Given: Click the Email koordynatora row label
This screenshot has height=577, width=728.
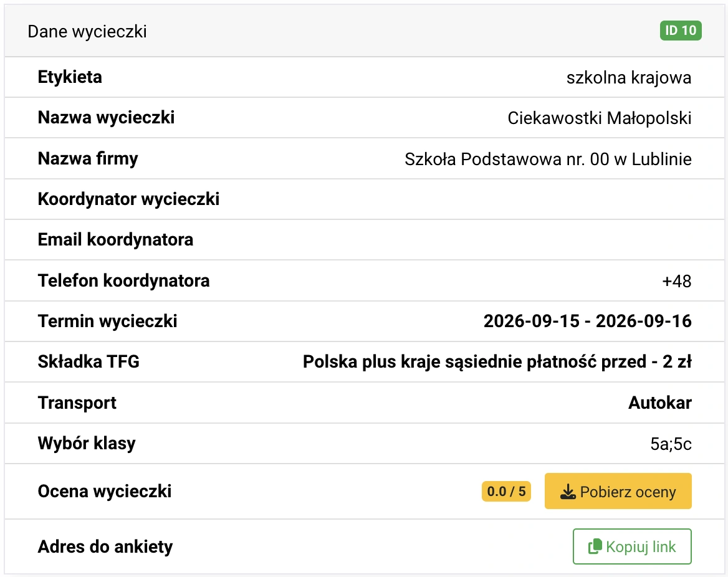Looking at the screenshot, I should click(x=115, y=239).
